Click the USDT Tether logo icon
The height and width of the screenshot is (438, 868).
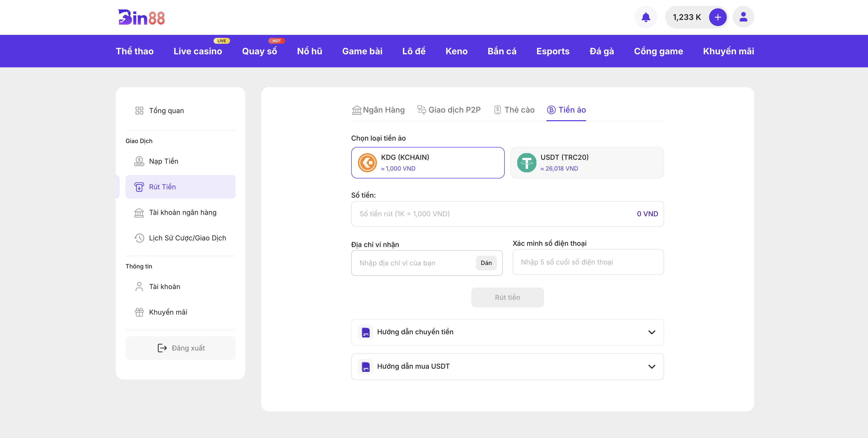(x=526, y=163)
